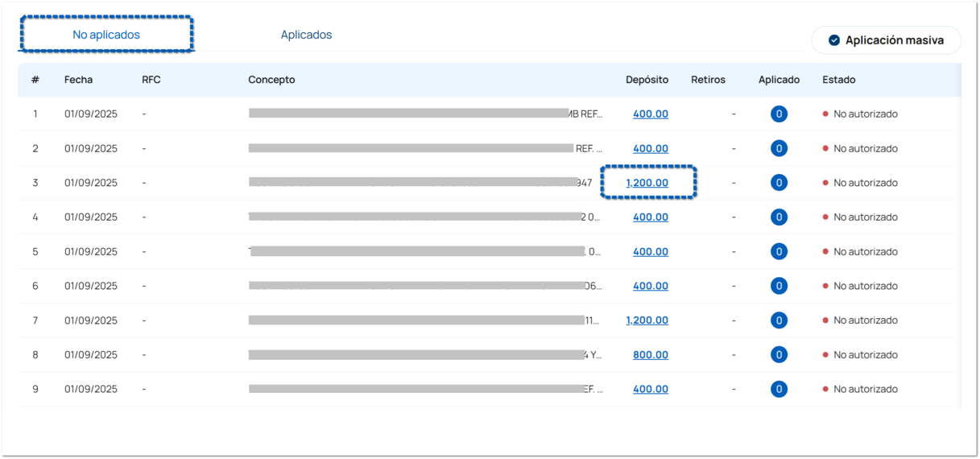The width and height of the screenshot is (980, 459).
Task: Switch to the Aplicados tab
Action: [306, 35]
